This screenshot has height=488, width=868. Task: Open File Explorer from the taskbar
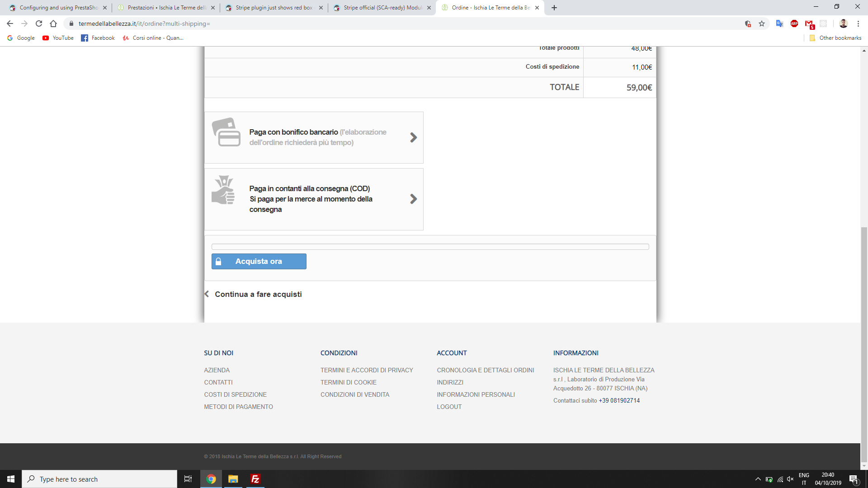(233, 479)
